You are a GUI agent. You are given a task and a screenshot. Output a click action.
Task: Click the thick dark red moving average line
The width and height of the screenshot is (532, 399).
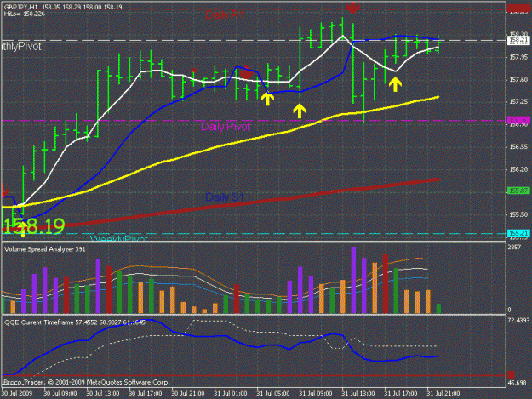click(x=220, y=205)
